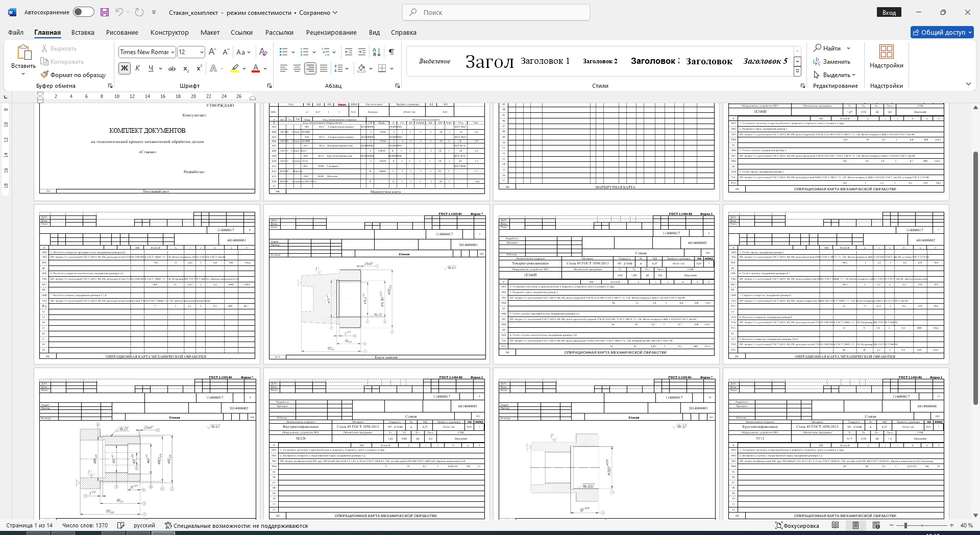Switch to Web Layout view icon
This screenshot has height=535, width=980.
tap(876, 525)
